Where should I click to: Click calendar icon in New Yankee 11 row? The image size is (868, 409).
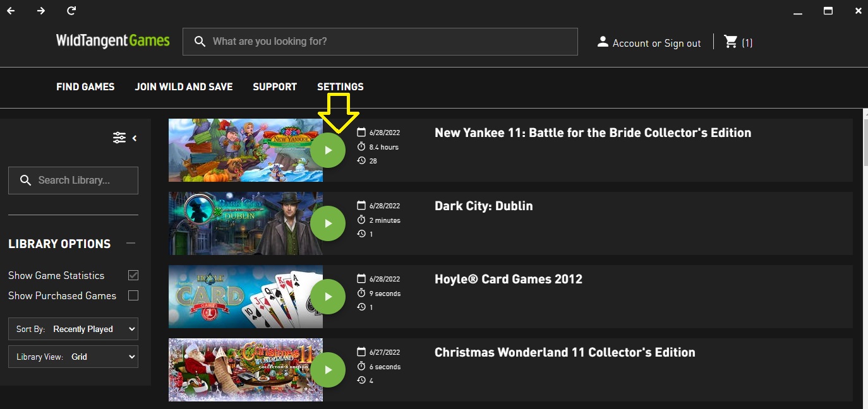pyautogui.click(x=361, y=133)
